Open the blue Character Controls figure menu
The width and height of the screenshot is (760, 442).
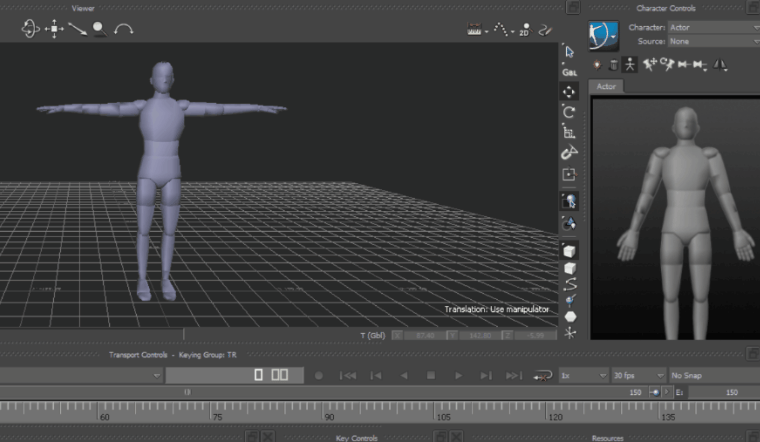point(603,35)
